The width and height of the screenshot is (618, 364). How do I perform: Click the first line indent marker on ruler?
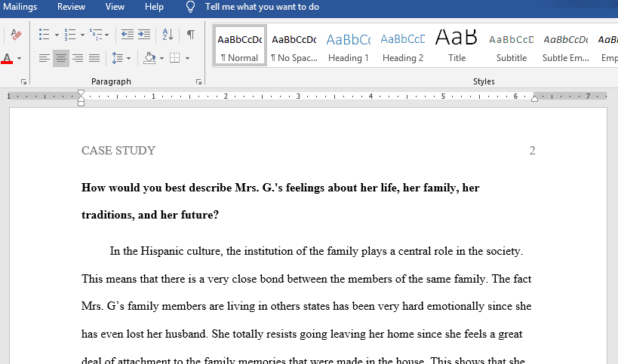coord(81,93)
